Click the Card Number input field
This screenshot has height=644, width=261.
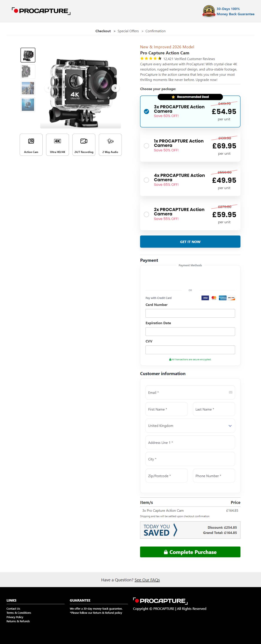[190, 313]
